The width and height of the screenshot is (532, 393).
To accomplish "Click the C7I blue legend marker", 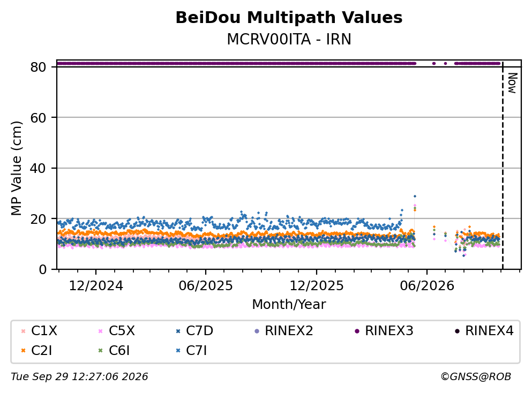I will coord(178,351).
